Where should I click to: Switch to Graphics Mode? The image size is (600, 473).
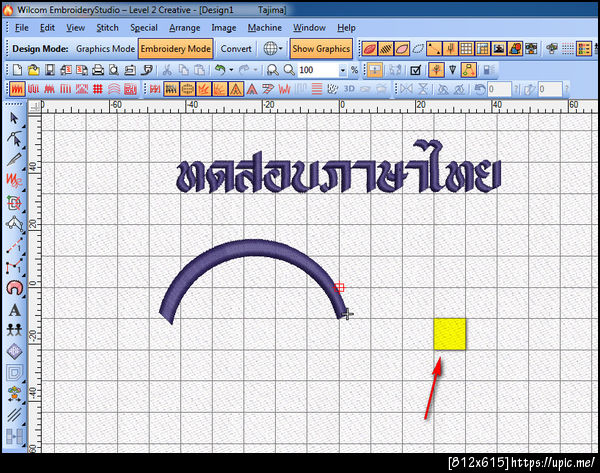coord(106,49)
